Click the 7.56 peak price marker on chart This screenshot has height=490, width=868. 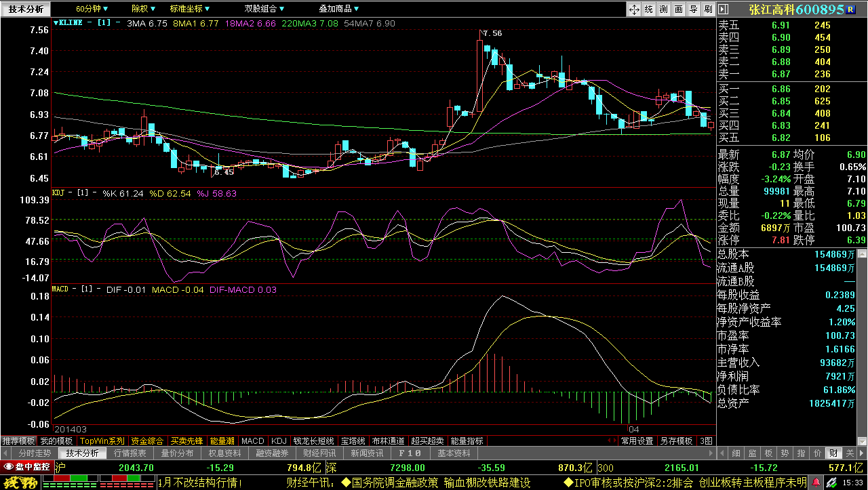pos(492,33)
